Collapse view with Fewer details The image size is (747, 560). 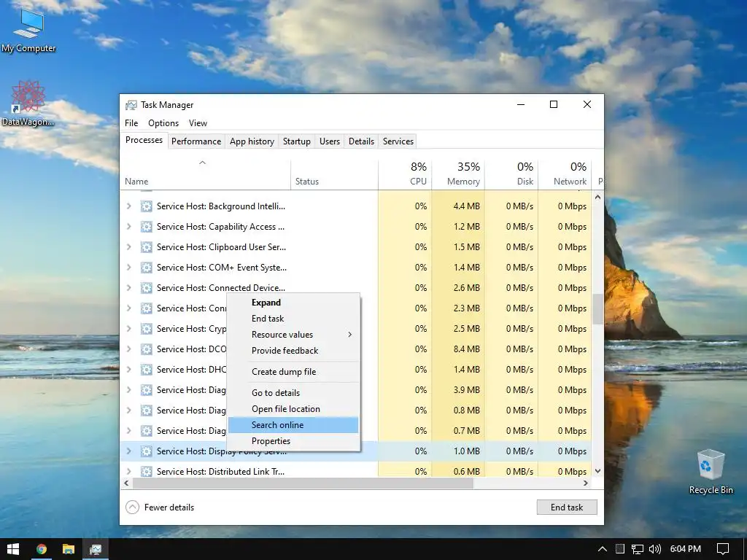[x=160, y=507]
